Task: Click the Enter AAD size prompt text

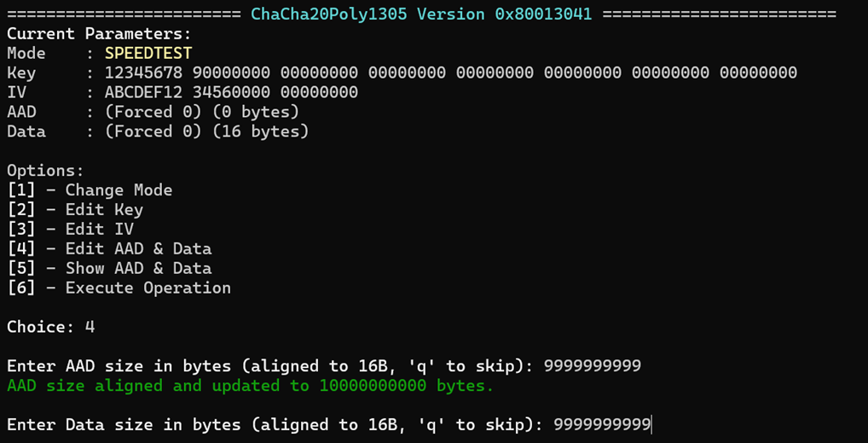Action: [x=270, y=366]
